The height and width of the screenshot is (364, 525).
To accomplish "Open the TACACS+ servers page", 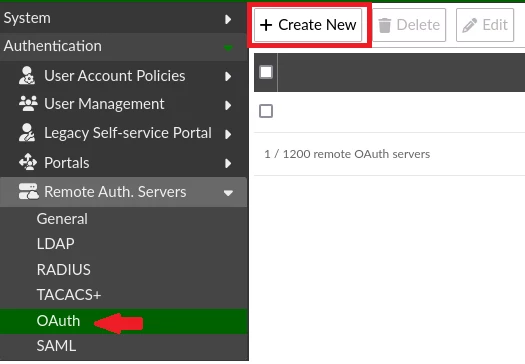I will click(123, 295).
